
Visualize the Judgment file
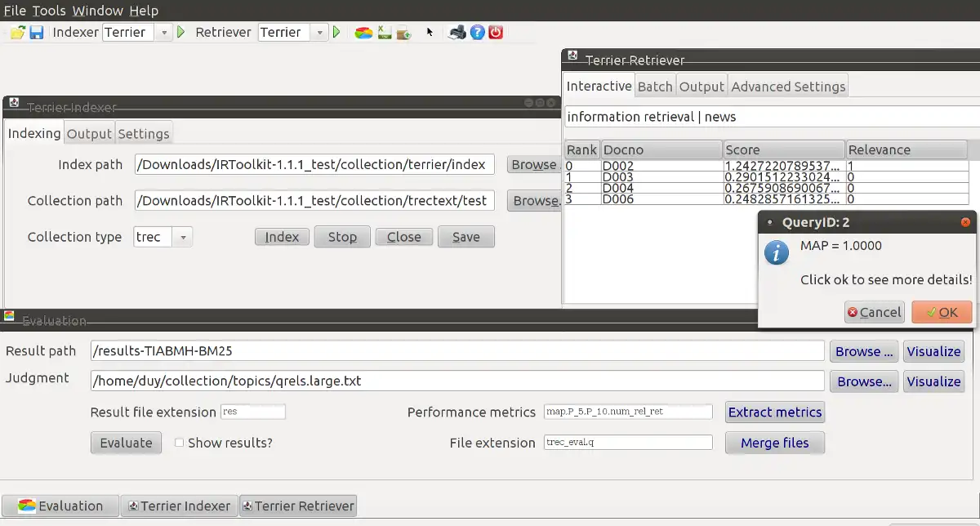tap(933, 381)
